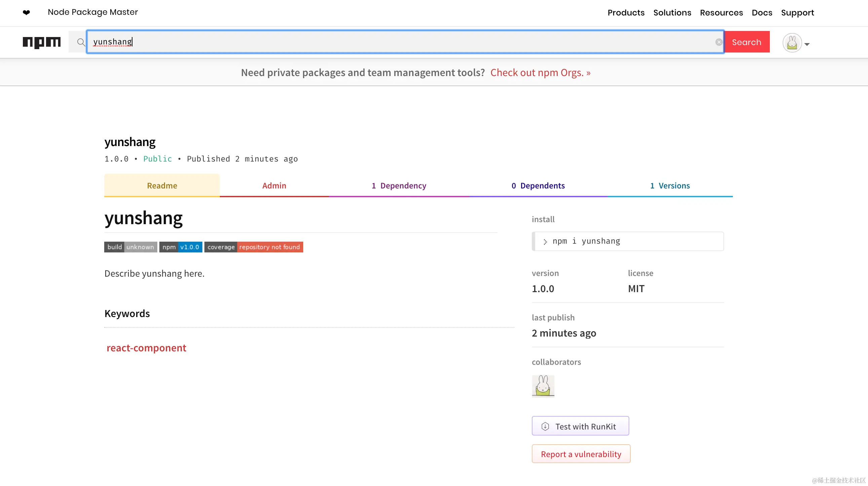Click the RunKit shield icon
The image size is (868, 486).
[x=545, y=426]
